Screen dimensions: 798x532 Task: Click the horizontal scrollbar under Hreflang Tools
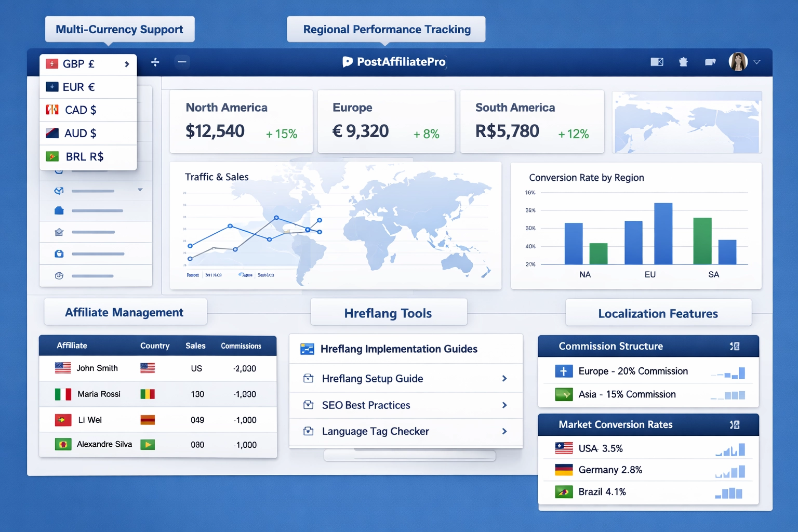[410, 455]
